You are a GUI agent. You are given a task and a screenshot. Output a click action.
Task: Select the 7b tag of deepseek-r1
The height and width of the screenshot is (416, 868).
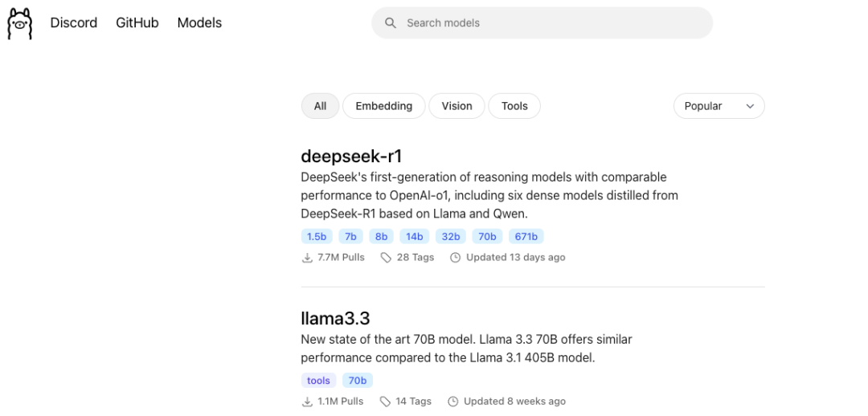(x=351, y=237)
